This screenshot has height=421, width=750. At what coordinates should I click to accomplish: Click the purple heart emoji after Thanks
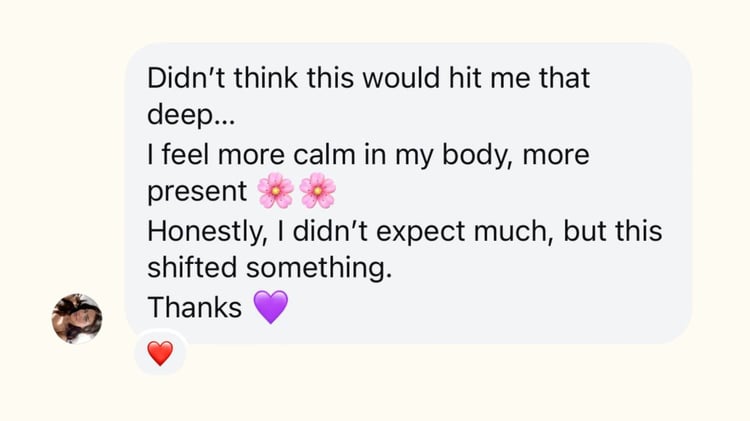[270, 307]
